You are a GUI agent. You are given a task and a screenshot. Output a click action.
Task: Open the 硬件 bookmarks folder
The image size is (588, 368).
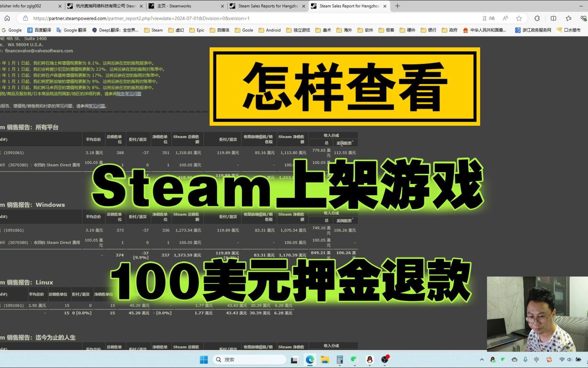[408, 30]
